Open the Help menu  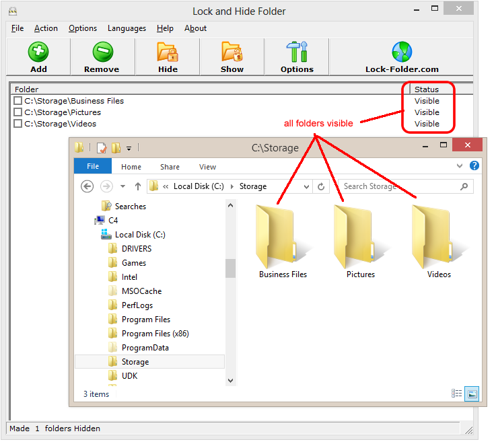coord(165,28)
